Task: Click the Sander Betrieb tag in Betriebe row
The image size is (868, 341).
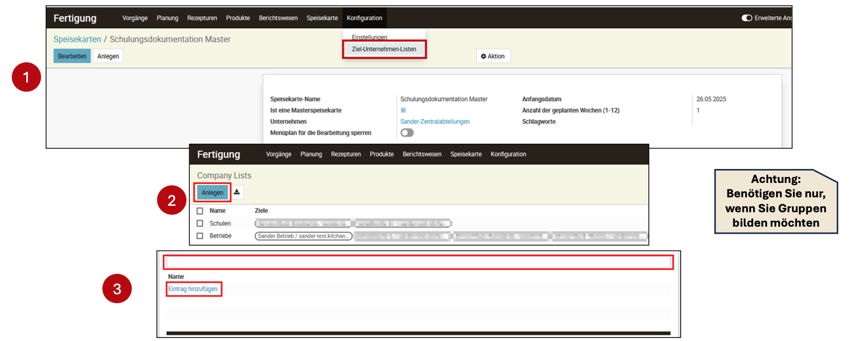Action: click(x=303, y=236)
